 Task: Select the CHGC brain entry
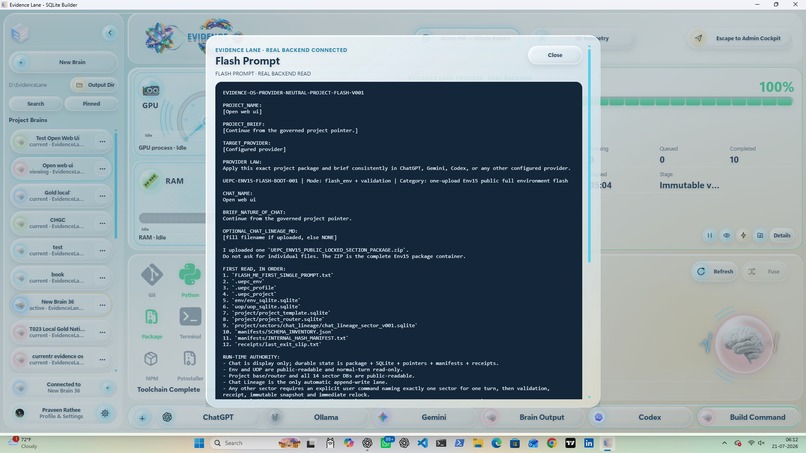point(61,223)
